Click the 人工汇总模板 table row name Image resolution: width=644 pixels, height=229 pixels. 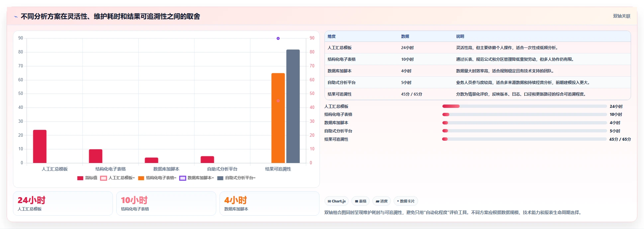tap(339, 48)
